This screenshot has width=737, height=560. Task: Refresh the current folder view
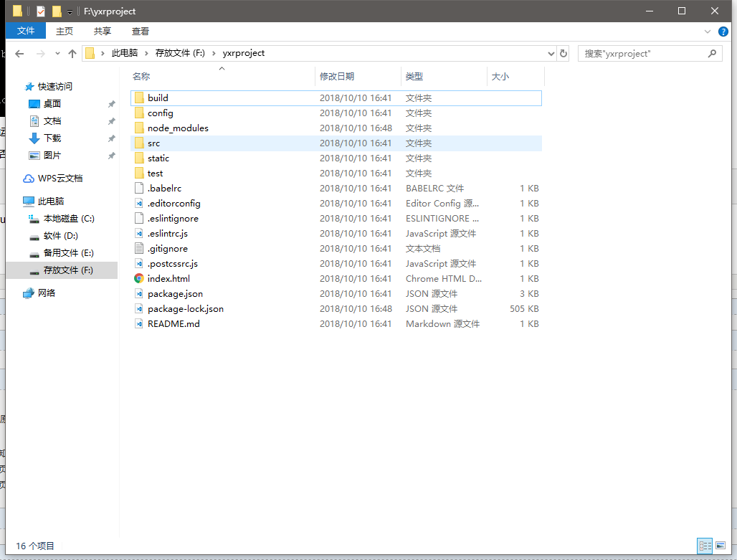click(563, 54)
